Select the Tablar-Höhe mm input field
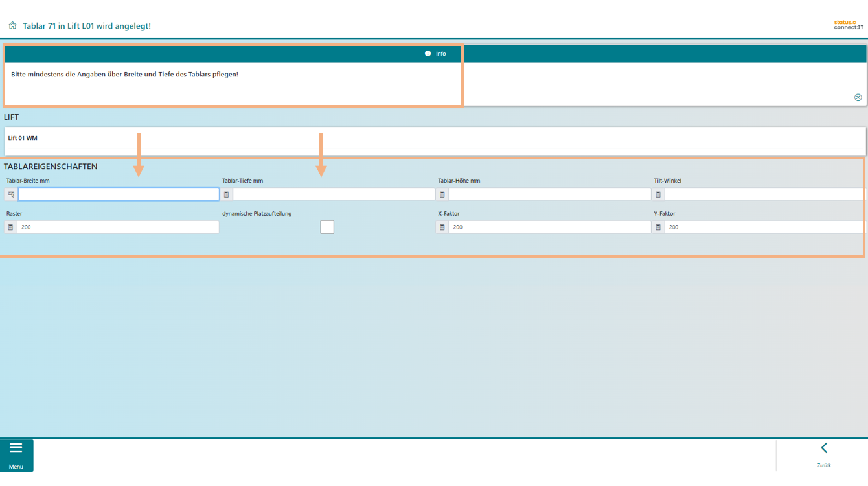 [x=549, y=194]
